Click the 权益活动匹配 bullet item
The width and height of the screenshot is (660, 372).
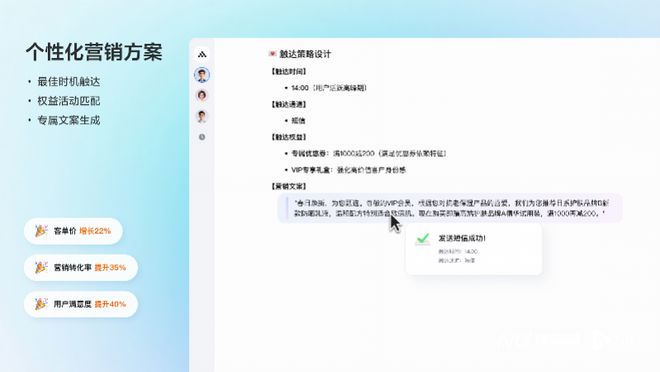pyautogui.click(x=69, y=101)
